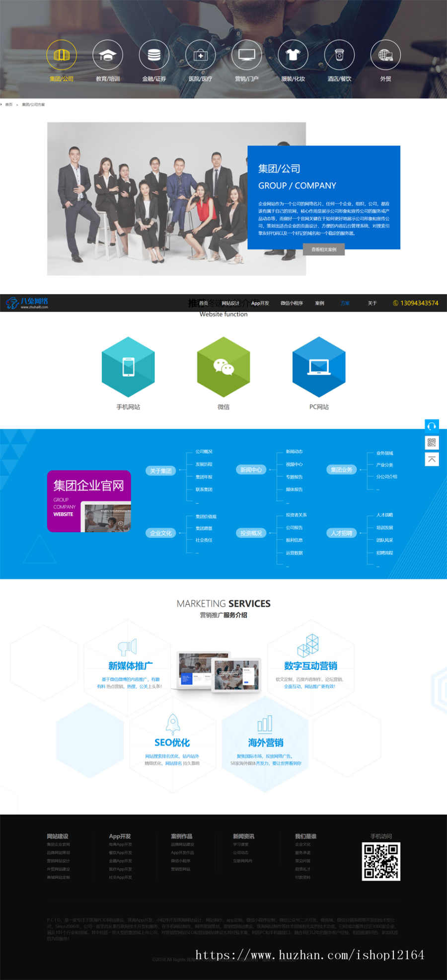
Task: Select the 服装/化妆 t-shirt icon
Action: 293,55
